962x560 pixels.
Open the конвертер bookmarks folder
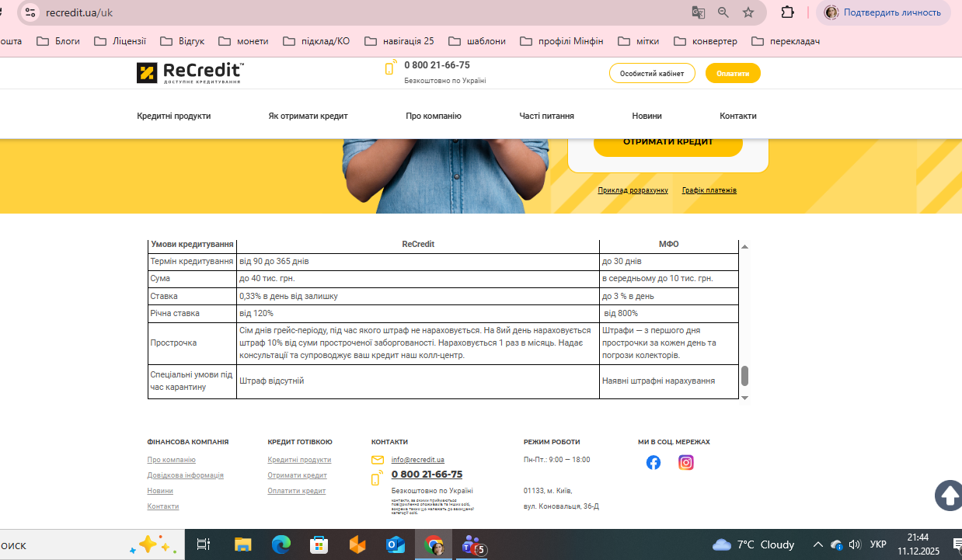[x=706, y=41]
